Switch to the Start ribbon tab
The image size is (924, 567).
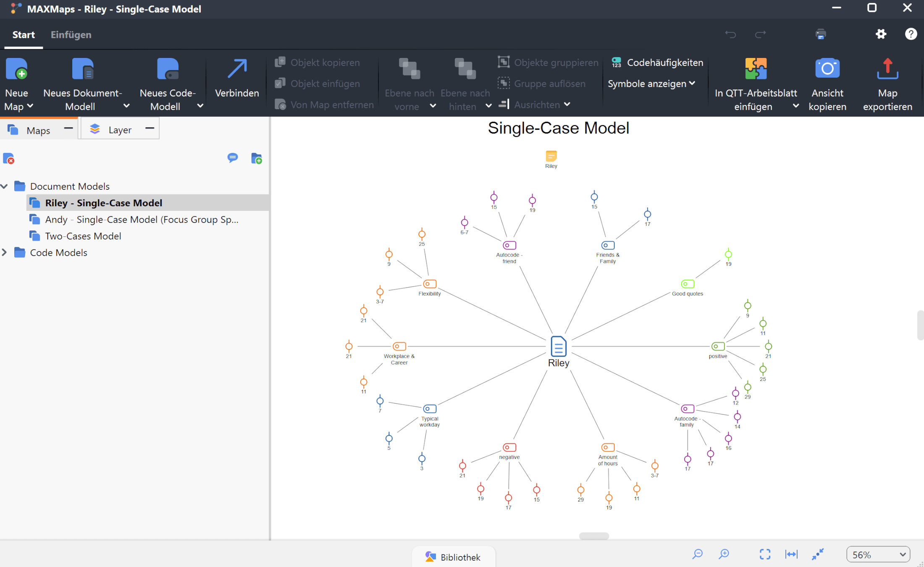point(24,34)
